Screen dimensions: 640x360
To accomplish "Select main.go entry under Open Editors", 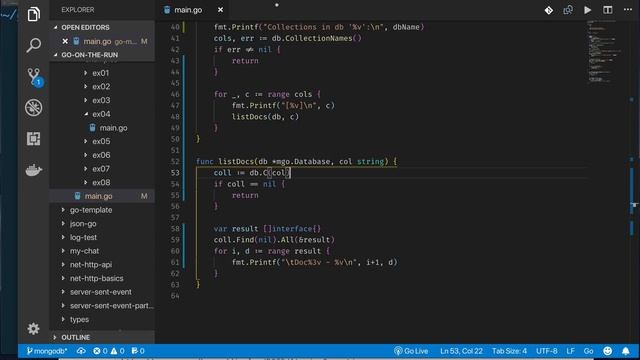I will 102,41.
